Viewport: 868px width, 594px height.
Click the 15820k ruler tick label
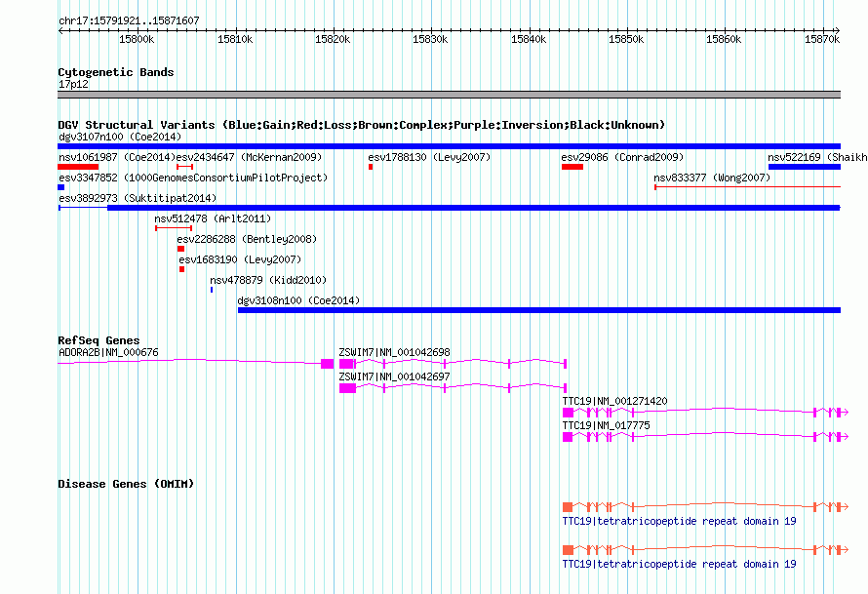[333, 39]
